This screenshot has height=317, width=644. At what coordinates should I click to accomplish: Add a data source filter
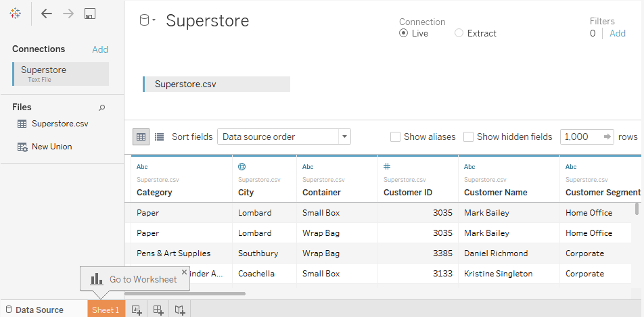pyautogui.click(x=618, y=33)
